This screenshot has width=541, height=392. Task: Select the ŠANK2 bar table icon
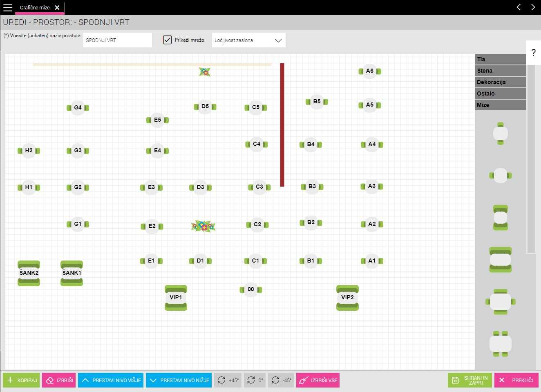(29, 273)
